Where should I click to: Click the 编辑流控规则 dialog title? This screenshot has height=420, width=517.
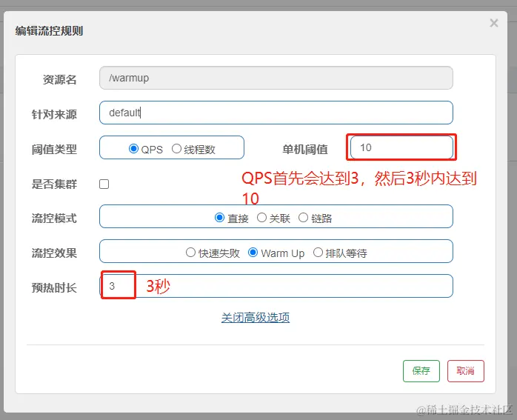click(49, 30)
